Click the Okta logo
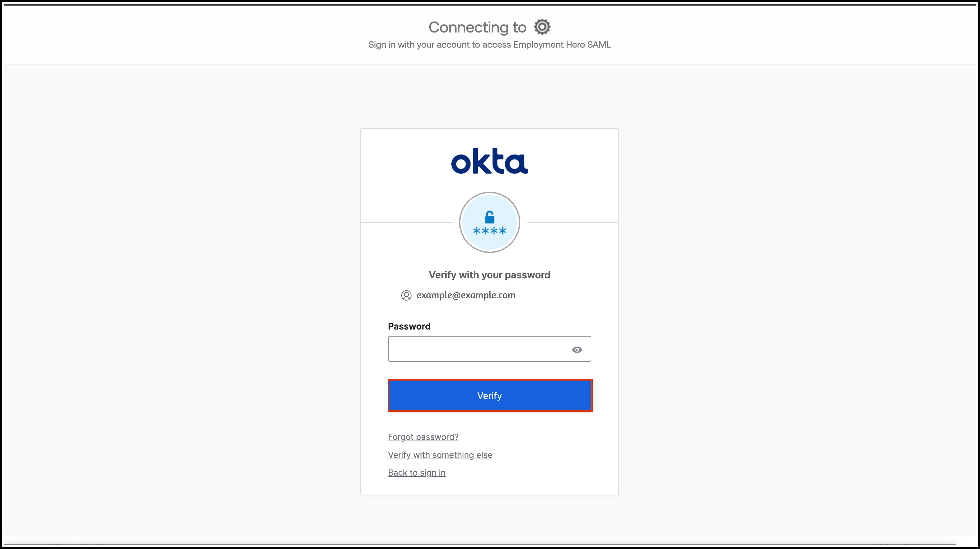Image resolution: width=980 pixels, height=549 pixels. click(489, 161)
